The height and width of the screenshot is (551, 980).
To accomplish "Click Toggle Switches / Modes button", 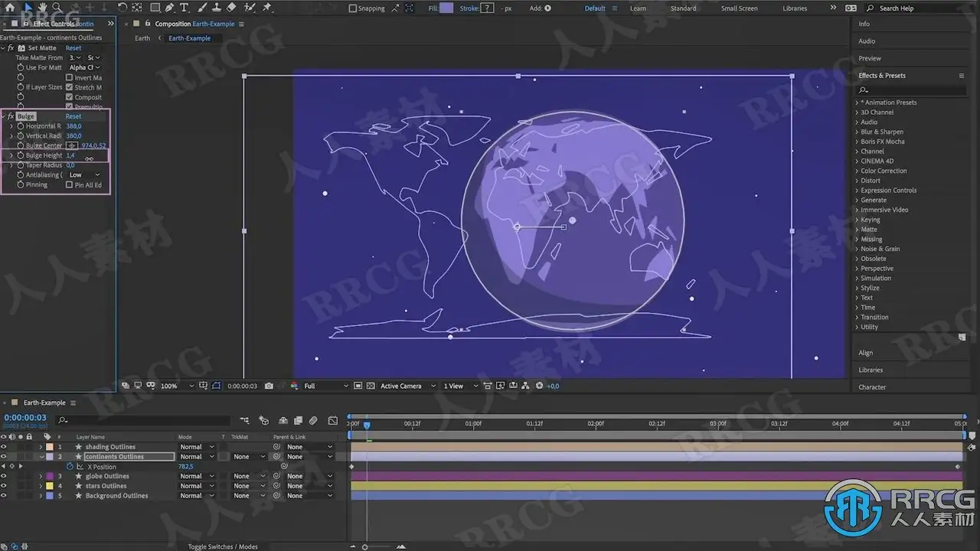I will [223, 546].
